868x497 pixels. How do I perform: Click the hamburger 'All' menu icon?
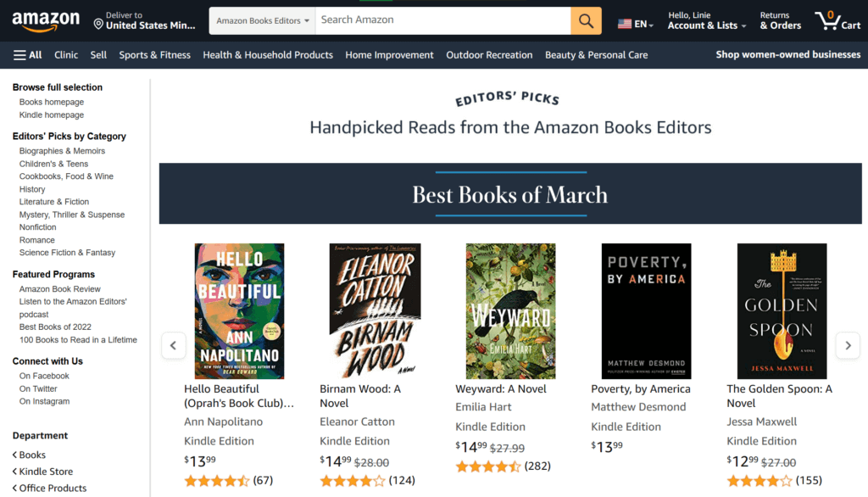[x=19, y=54]
